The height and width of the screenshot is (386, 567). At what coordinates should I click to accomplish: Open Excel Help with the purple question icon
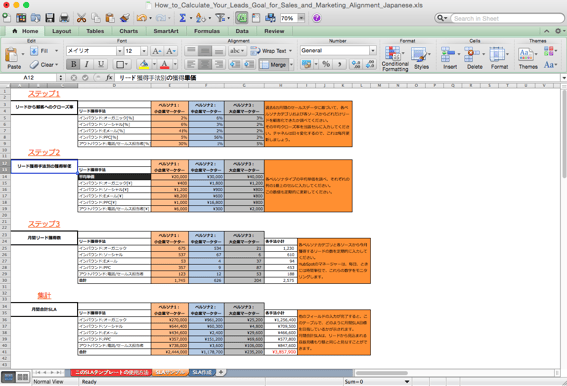click(x=317, y=18)
